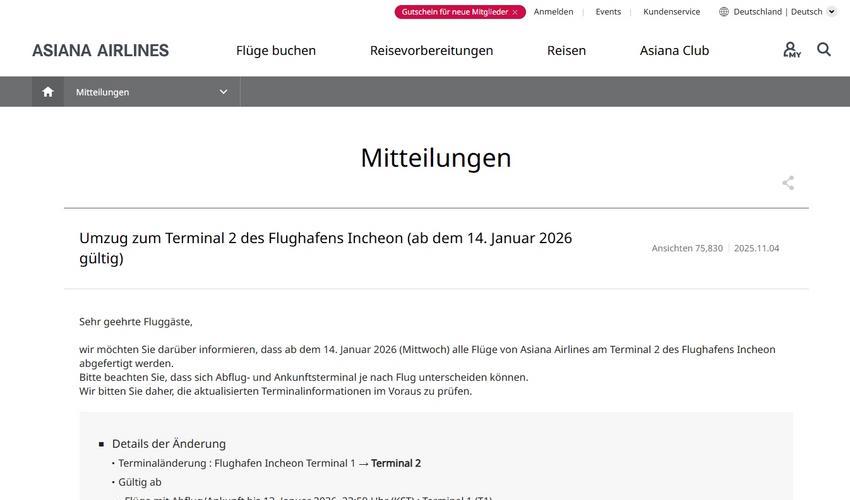The width and height of the screenshot is (850, 500).
Task: Go to Kundenservice page
Action: (671, 12)
